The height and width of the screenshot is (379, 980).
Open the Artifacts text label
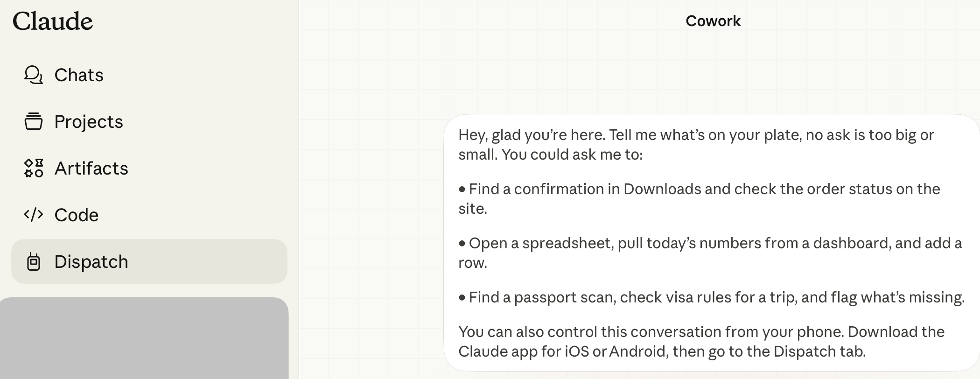point(91,168)
